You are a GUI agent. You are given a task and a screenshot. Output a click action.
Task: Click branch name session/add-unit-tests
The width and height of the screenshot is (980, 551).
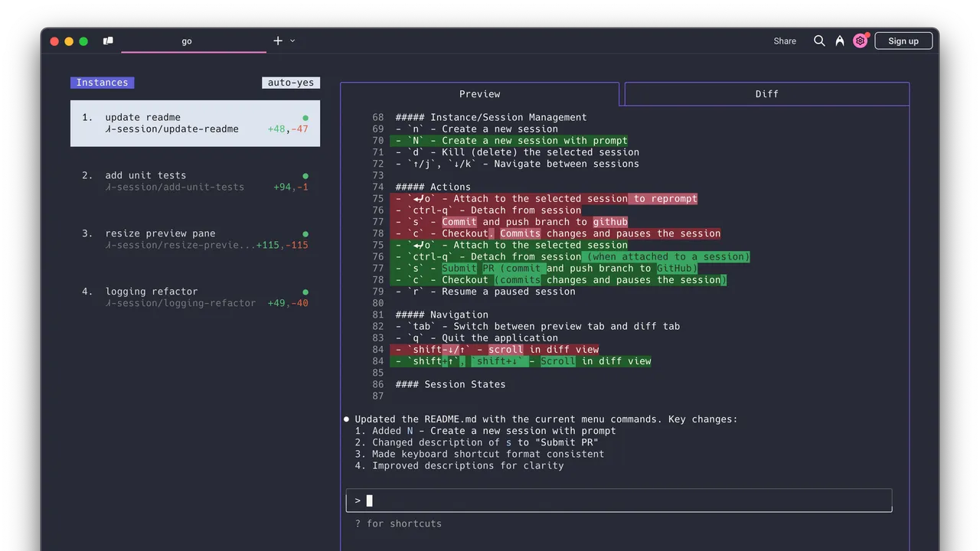point(175,187)
